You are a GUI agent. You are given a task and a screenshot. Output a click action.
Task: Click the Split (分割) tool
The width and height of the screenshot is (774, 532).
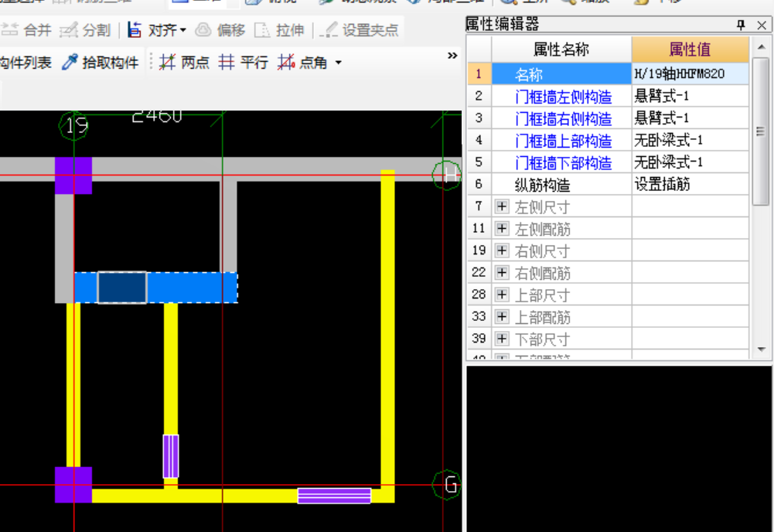[84, 30]
